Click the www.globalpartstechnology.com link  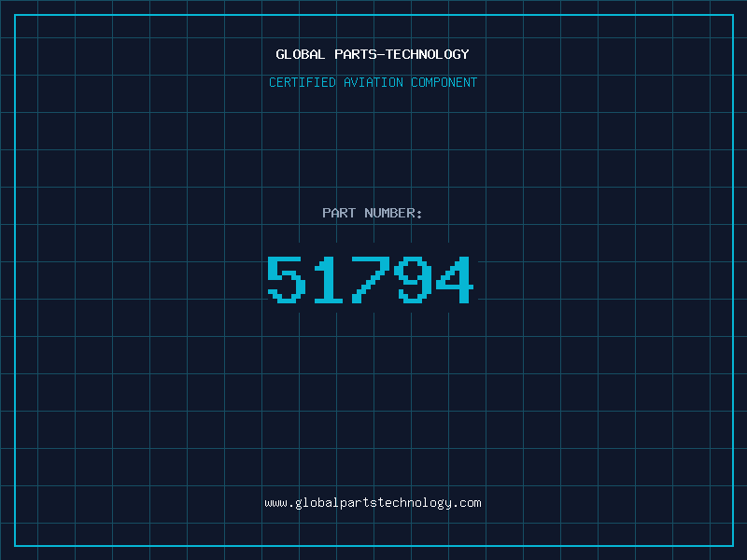click(373, 503)
